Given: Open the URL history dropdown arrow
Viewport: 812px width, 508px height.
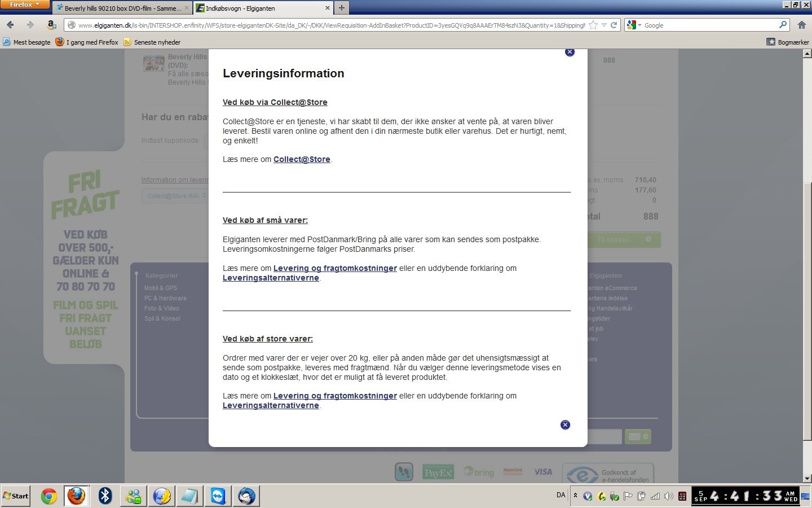Looking at the screenshot, I should [x=604, y=25].
